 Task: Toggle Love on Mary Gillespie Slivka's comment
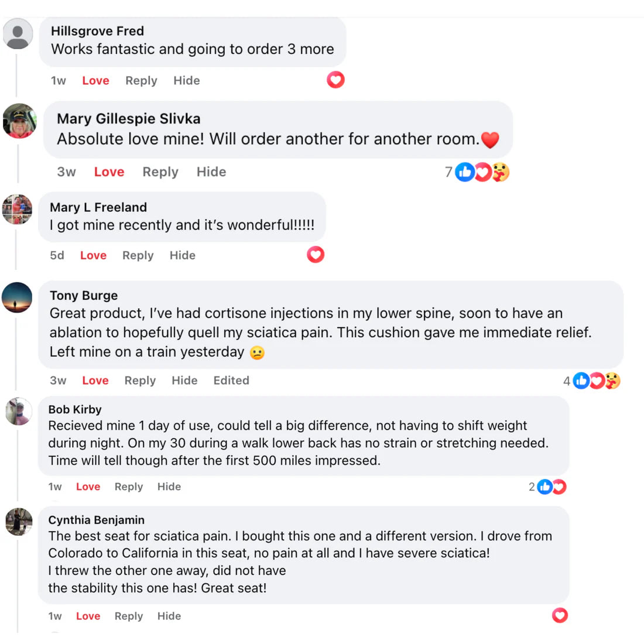point(109,172)
